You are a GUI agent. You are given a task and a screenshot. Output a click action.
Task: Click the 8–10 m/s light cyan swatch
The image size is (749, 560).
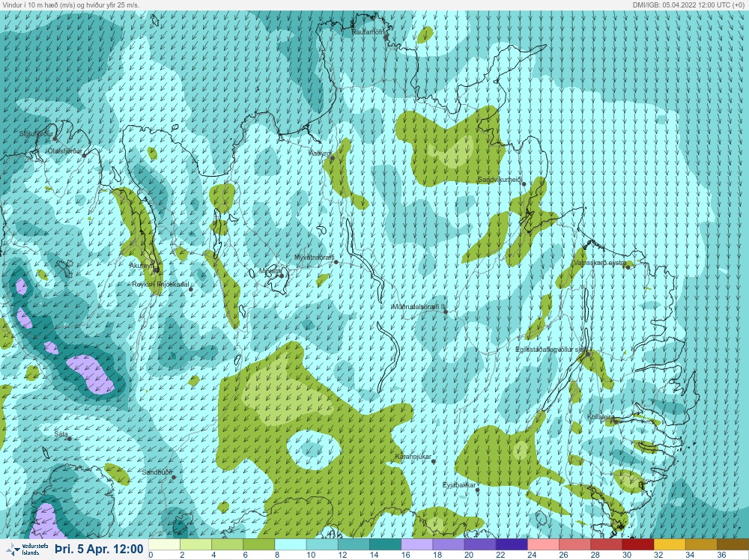tap(291, 545)
